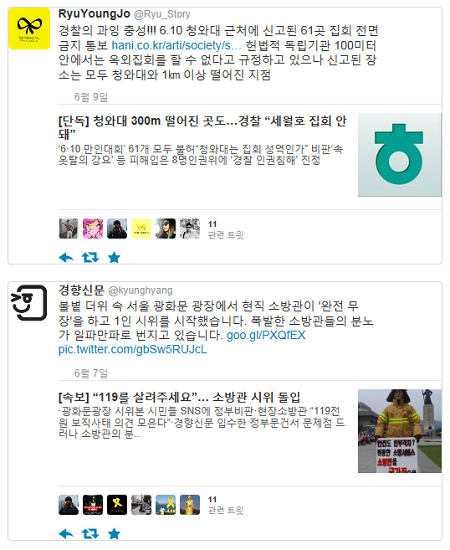Click the RyuYoungJo username
This screenshot has width=450, height=550.
(x=94, y=14)
